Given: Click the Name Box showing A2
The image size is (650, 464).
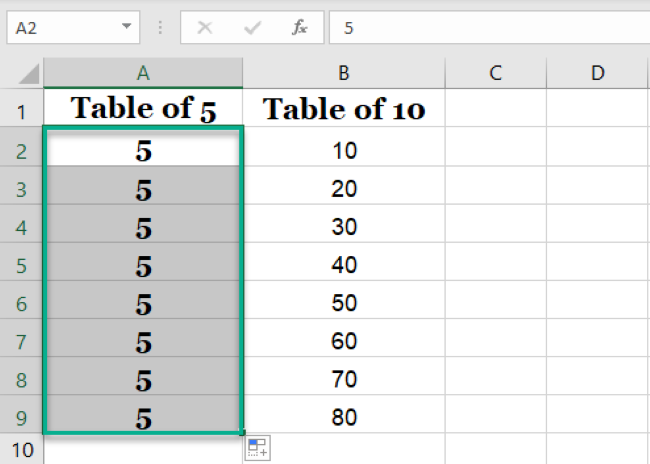Looking at the screenshot, I should [60, 27].
